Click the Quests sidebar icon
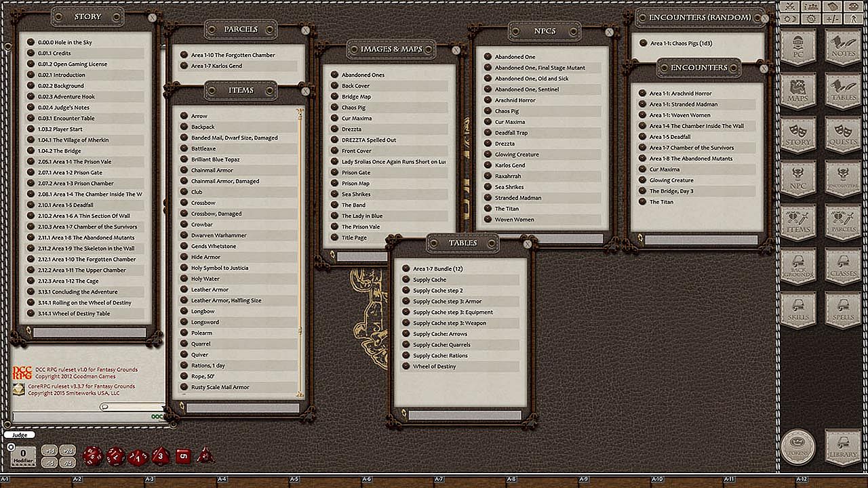The width and height of the screenshot is (868, 488). 843,136
